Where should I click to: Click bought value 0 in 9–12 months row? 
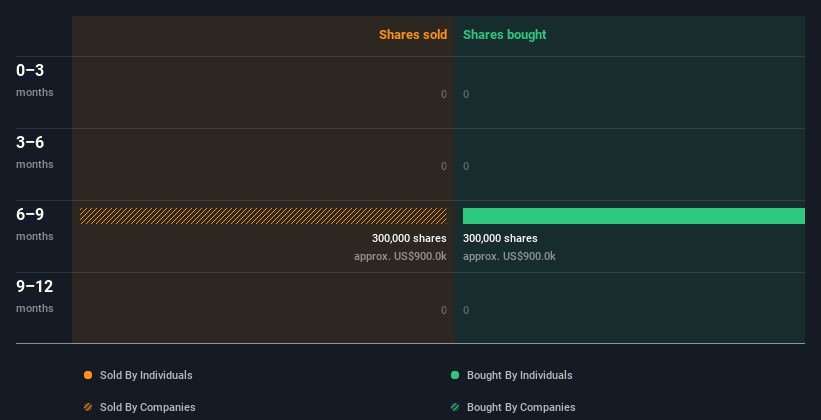(x=466, y=311)
